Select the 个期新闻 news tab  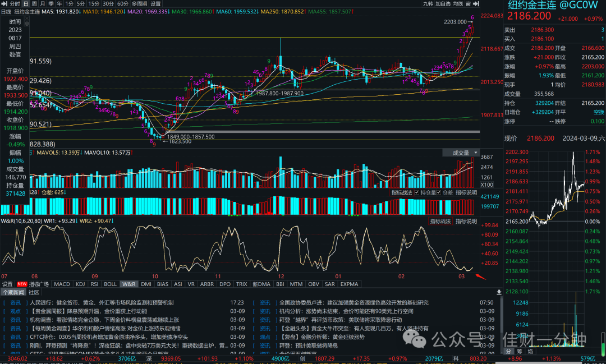coord(13,293)
